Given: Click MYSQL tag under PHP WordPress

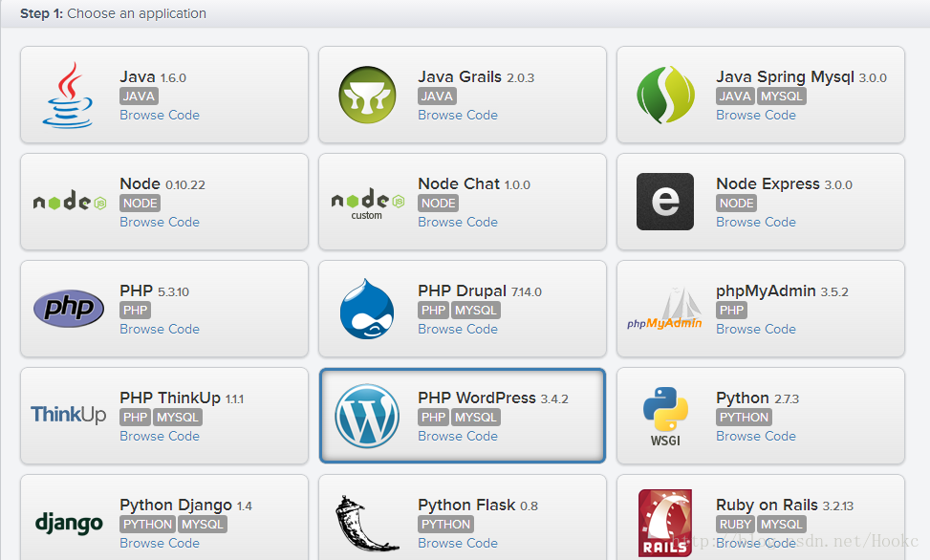Looking at the screenshot, I should [476, 417].
